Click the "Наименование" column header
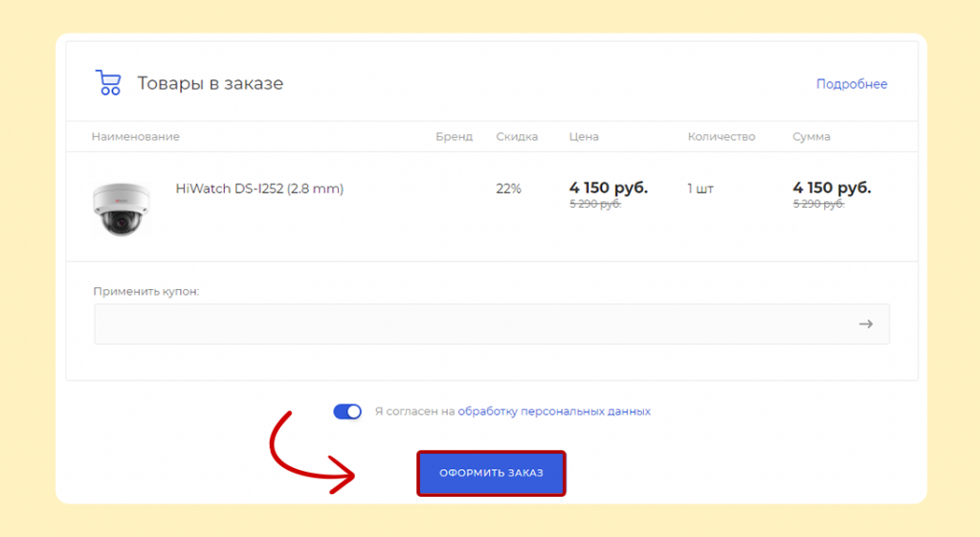The width and height of the screenshot is (980, 537). pos(135,137)
